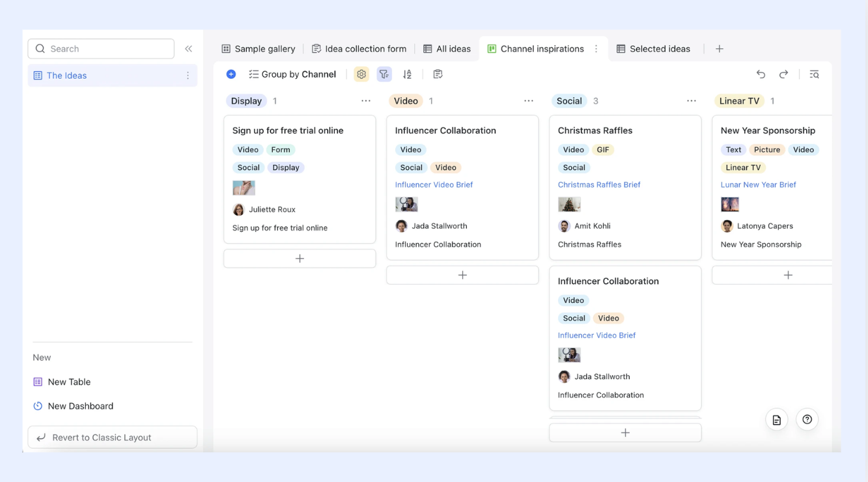Image resolution: width=868 pixels, height=482 pixels.
Task: Create a New Dashboard
Action: pos(73,406)
